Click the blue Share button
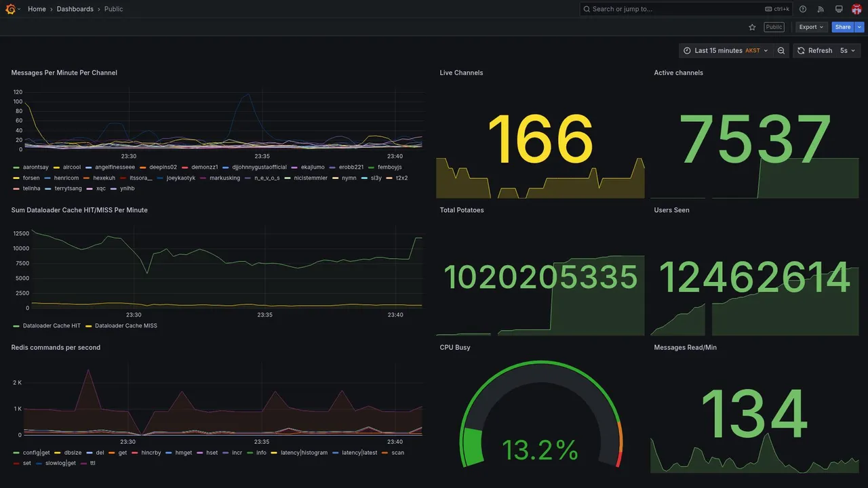This screenshot has width=868, height=488. 843,27
